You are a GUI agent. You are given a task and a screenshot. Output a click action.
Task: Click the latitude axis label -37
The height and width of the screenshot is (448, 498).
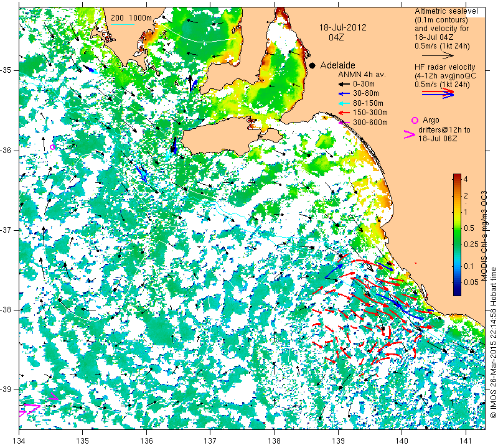(7, 230)
